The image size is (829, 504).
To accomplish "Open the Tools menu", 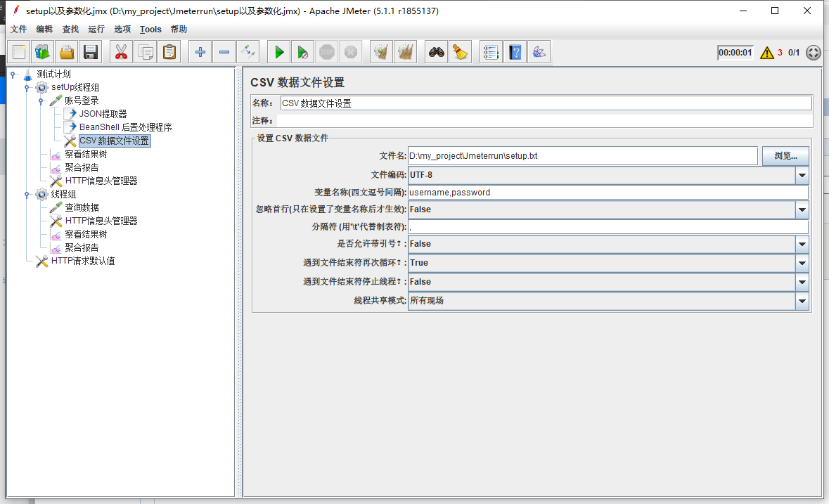I will pos(150,29).
